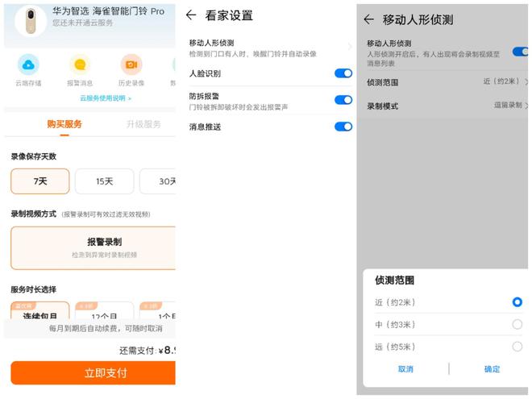Cancel the 侦测范围 dialog with 取消
This screenshot has height=399, width=532.
pyautogui.click(x=405, y=369)
